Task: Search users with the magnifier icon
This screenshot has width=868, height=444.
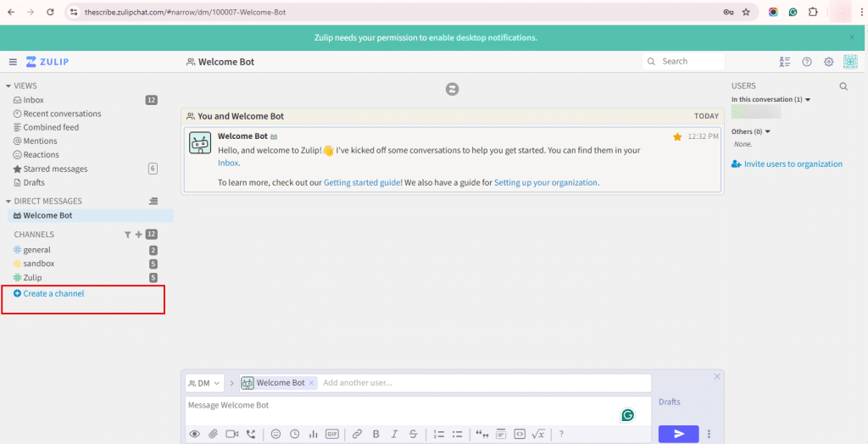Action: click(843, 86)
